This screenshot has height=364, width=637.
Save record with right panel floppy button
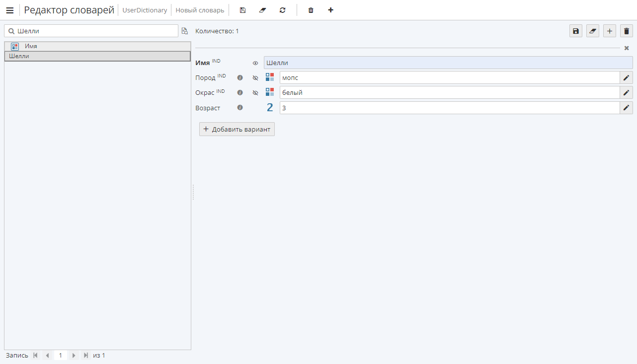point(576,31)
